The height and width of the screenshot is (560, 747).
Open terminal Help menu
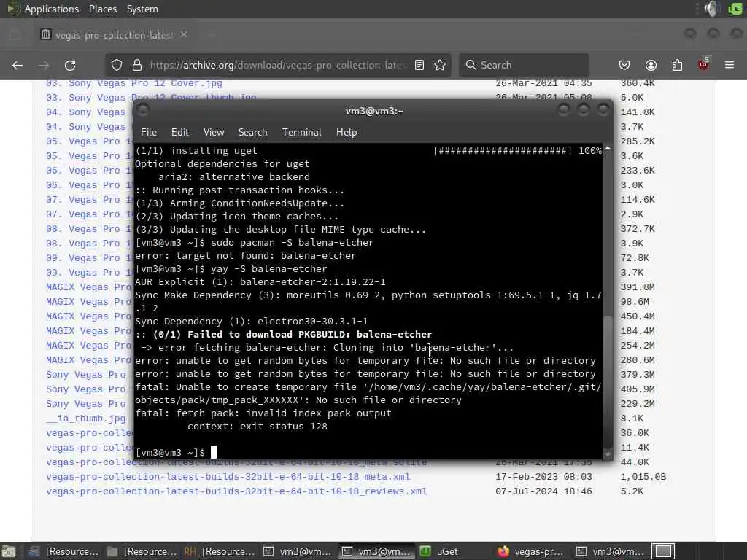(347, 133)
